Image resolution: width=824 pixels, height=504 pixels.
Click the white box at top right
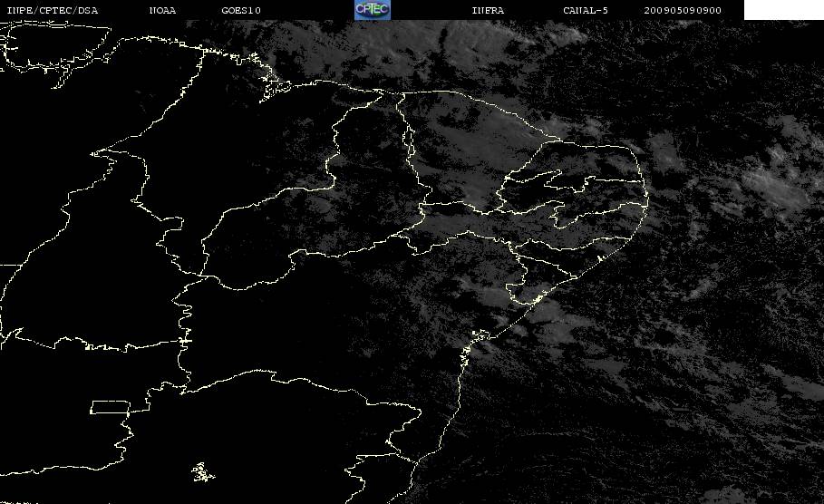tap(784, 9)
